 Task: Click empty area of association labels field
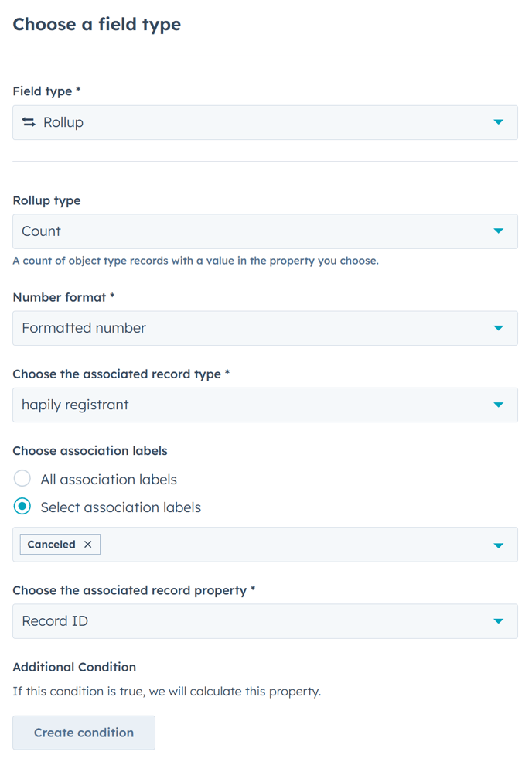tap(294, 545)
